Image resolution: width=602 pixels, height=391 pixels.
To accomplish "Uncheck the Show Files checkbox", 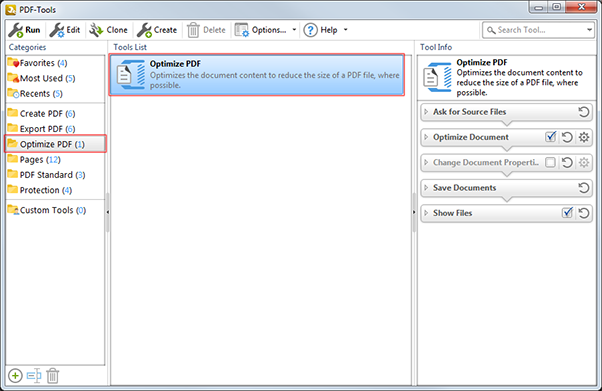I will pyautogui.click(x=567, y=212).
